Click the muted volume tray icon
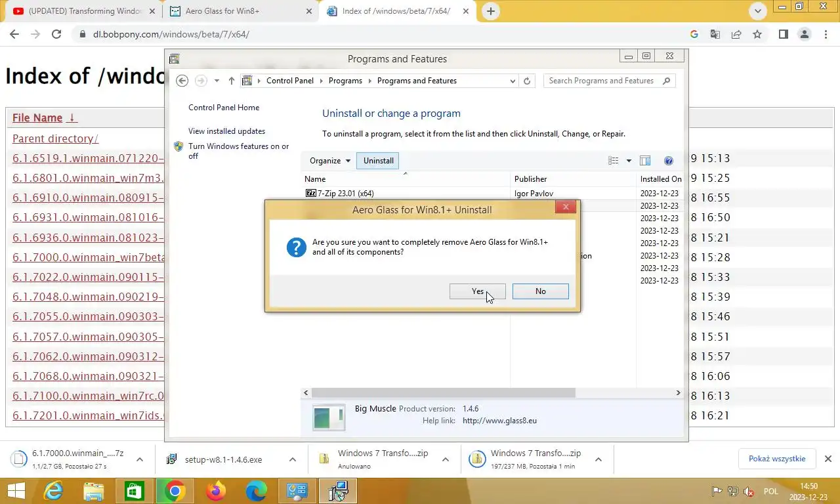This screenshot has height=504, width=840. click(x=749, y=492)
